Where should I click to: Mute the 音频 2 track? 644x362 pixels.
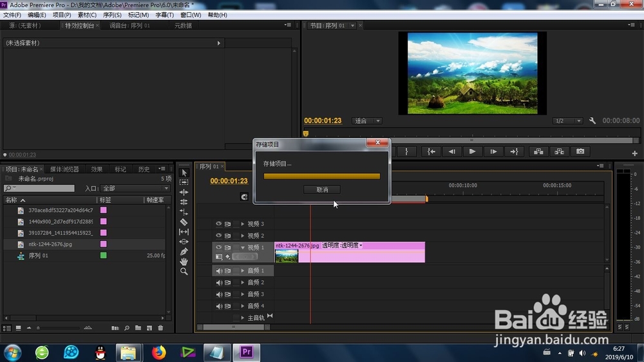coord(219,283)
